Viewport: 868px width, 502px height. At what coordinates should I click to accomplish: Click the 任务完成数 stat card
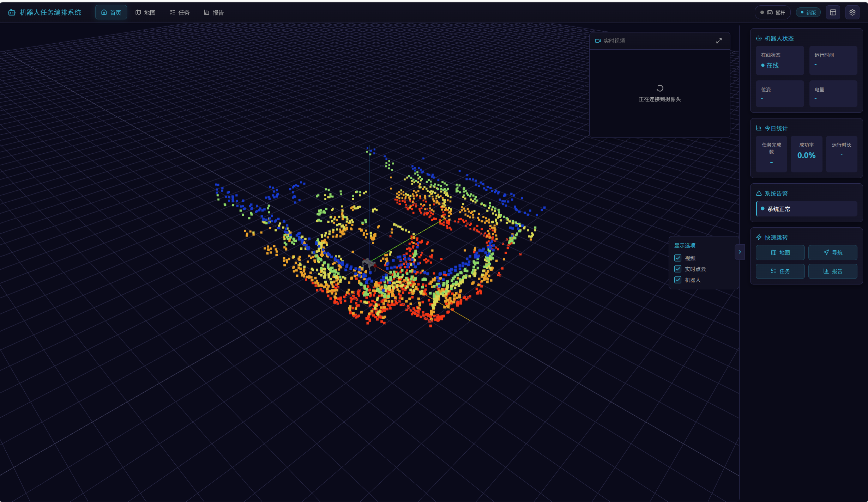coord(771,154)
